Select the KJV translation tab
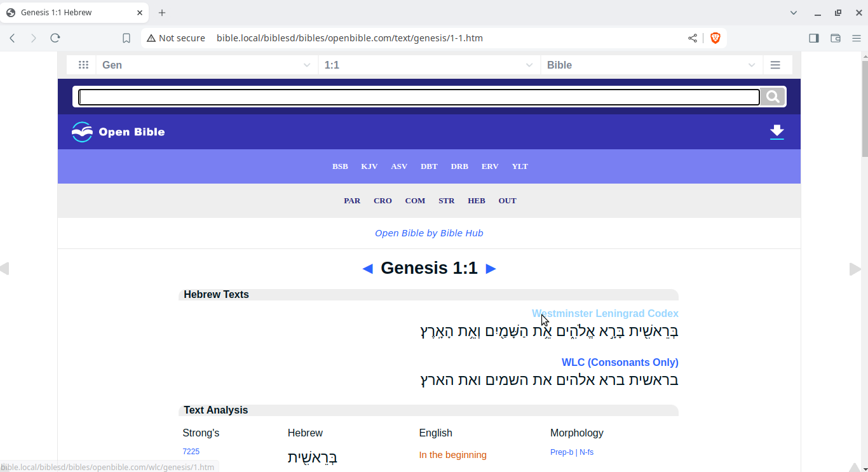Image resolution: width=868 pixels, height=472 pixels. click(x=369, y=166)
